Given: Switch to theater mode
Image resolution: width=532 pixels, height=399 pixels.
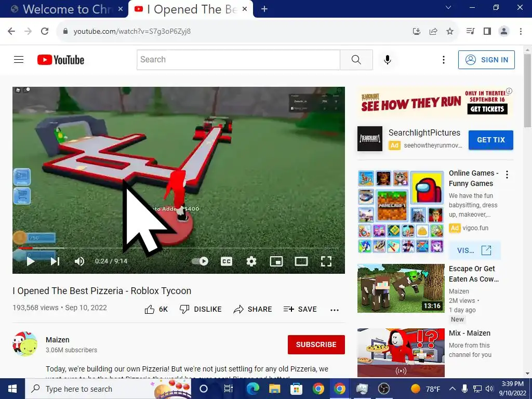Looking at the screenshot, I should [301, 261].
